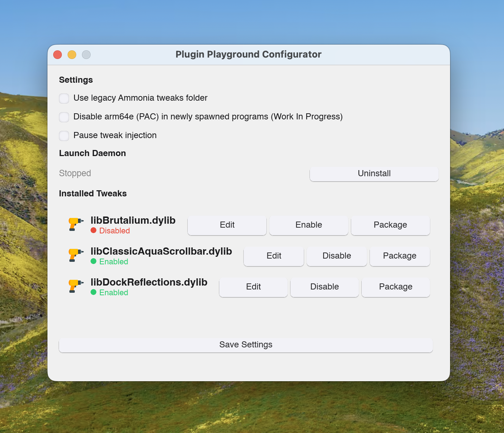Click the Save Settings button

(x=246, y=345)
